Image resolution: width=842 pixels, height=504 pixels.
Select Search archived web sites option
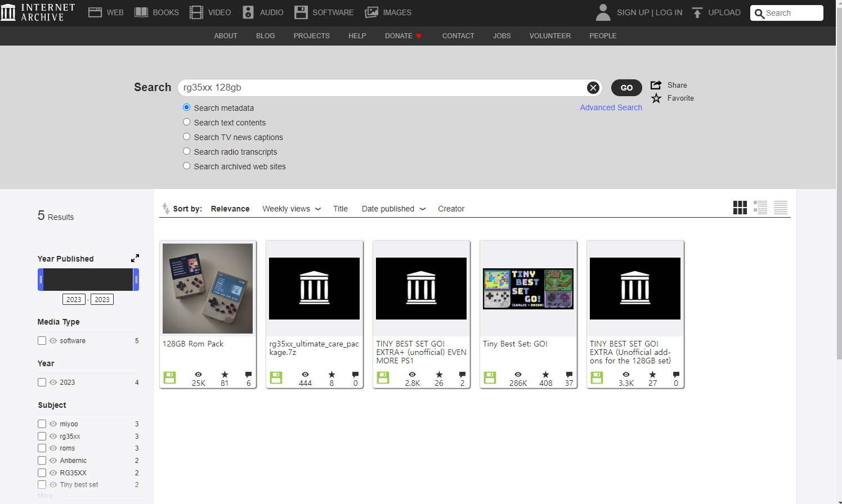pos(186,166)
